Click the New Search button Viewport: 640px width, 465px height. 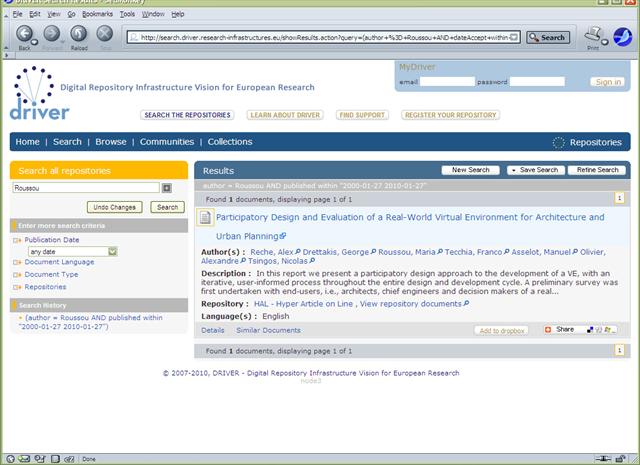tap(470, 170)
